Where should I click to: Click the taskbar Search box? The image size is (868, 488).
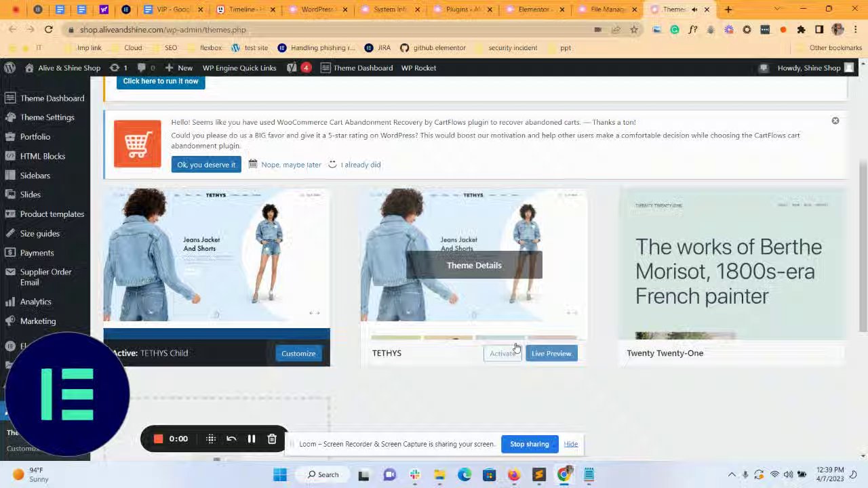(323, 474)
